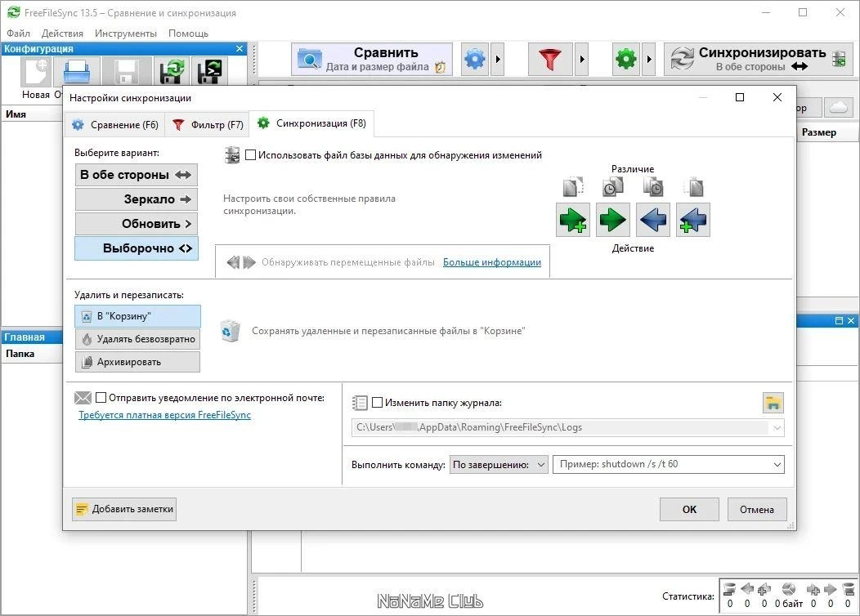Open the More information link
Image resolution: width=860 pixels, height=616 pixels.
(492, 262)
